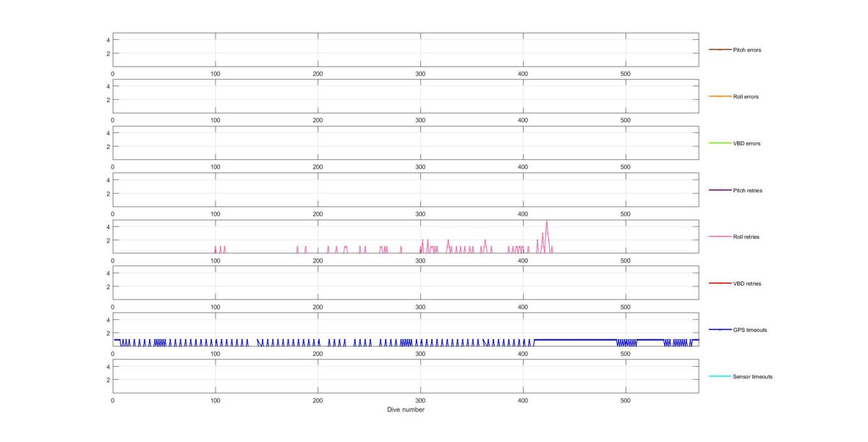Click the orange Roll errors legend line
The image size is (868, 442).
coord(720,96)
